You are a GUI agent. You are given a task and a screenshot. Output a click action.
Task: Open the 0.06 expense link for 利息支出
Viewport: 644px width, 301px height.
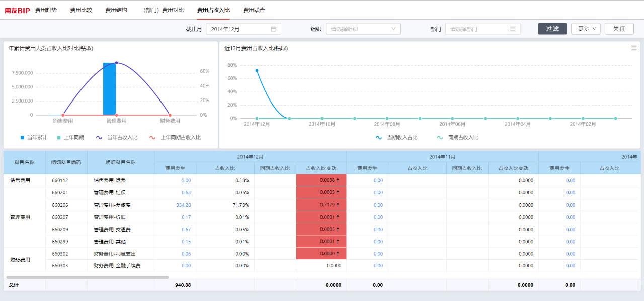click(186, 254)
